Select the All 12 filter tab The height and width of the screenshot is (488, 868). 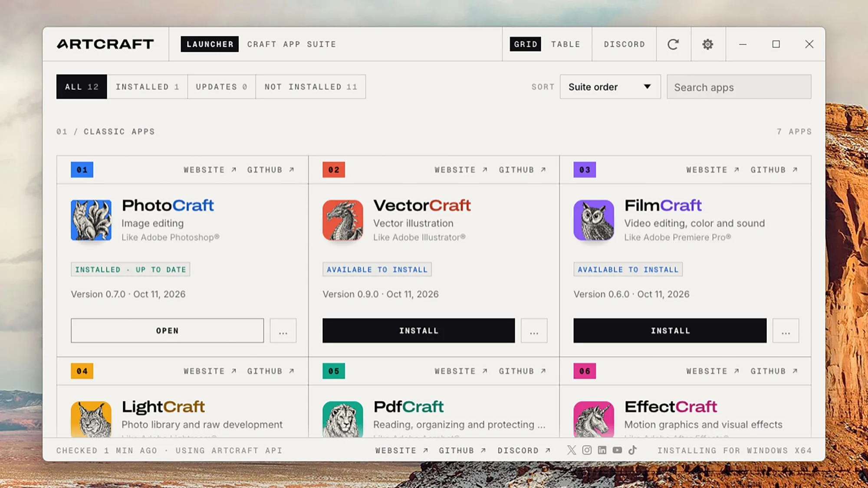click(82, 87)
